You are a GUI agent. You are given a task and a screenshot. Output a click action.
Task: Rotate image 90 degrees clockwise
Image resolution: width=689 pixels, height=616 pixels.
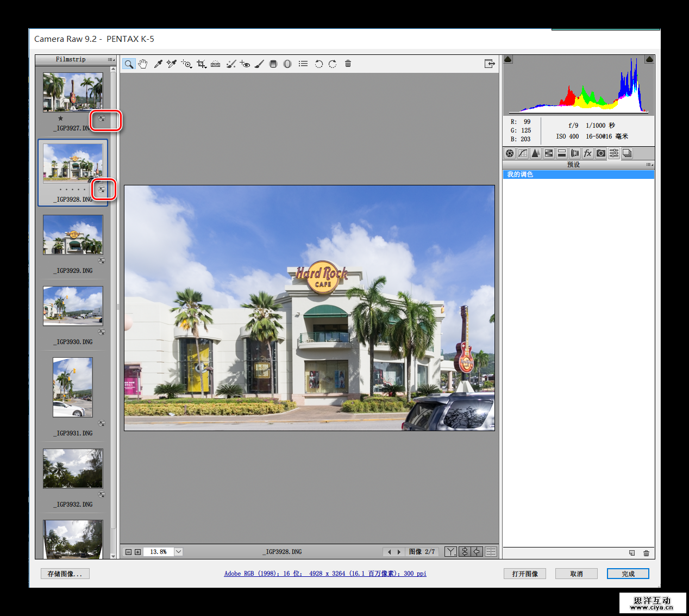333,64
